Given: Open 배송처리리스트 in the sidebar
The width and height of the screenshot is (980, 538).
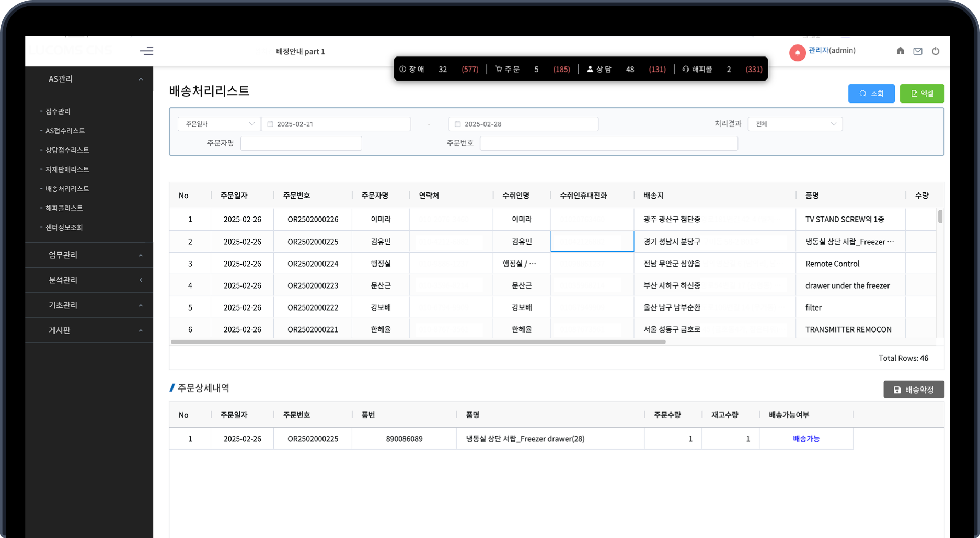Looking at the screenshot, I should 67,189.
